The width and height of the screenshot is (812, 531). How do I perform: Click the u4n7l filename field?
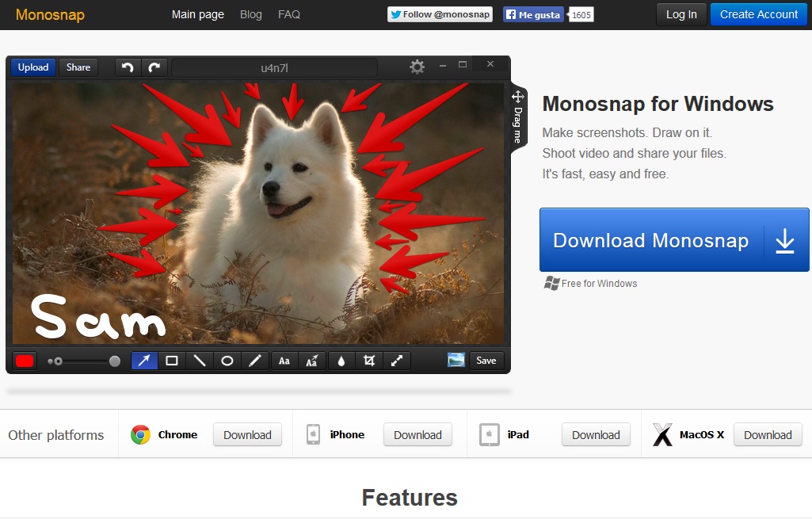click(x=275, y=68)
